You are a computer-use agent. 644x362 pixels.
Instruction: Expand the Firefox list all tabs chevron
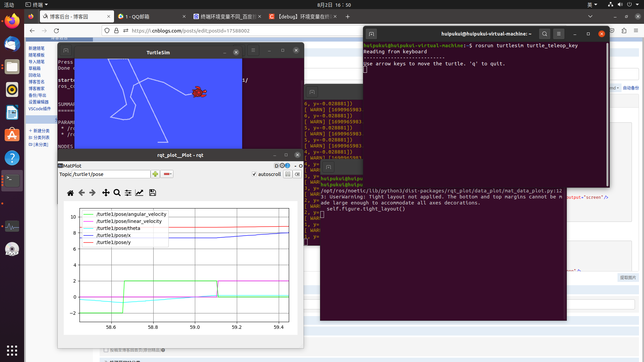(590, 16)
